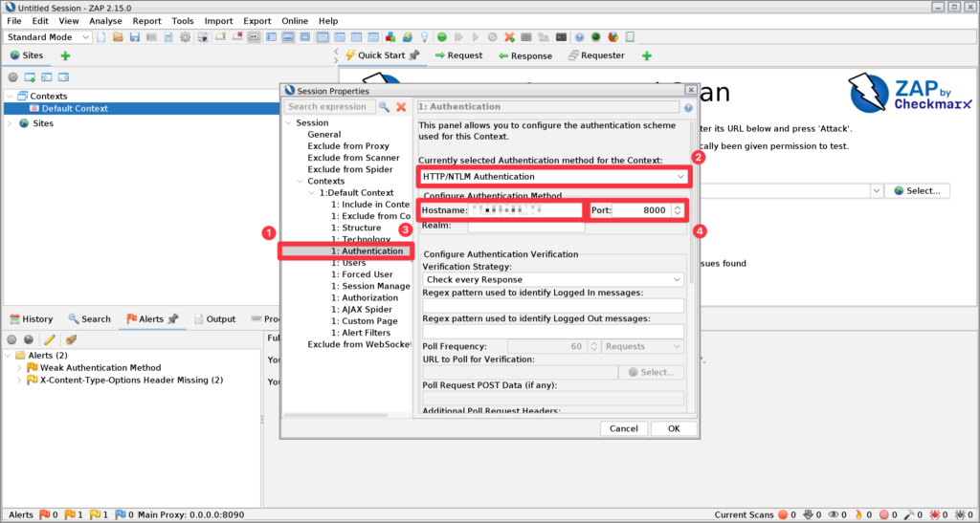Click the Persist Session save icon

pyautogui.click(x=134, y=37)
